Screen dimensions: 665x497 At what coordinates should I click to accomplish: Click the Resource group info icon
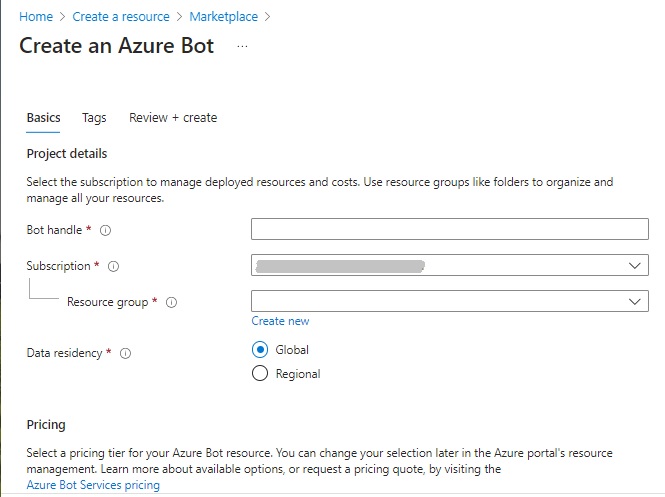[x=171, y=303]
